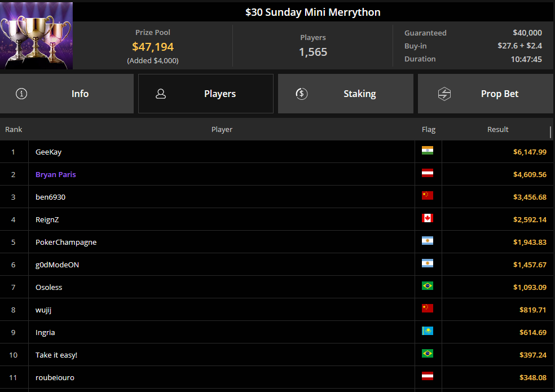Click the Player column header

tap(222, 130)
